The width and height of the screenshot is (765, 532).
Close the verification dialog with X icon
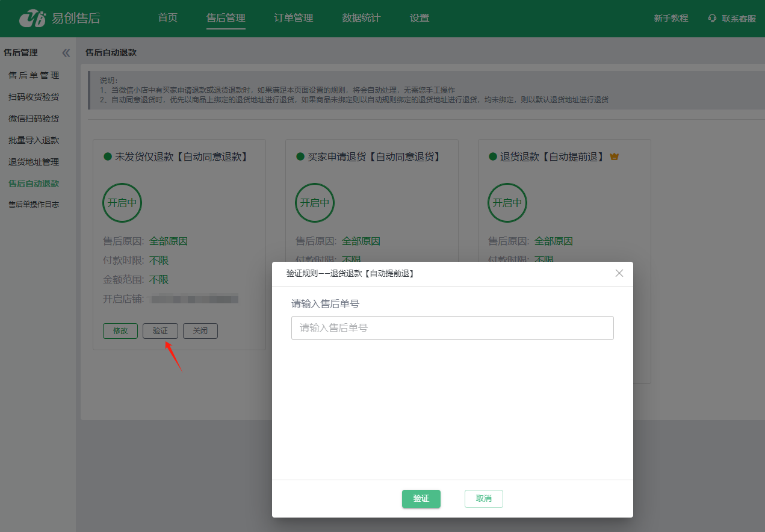(619, 273)
